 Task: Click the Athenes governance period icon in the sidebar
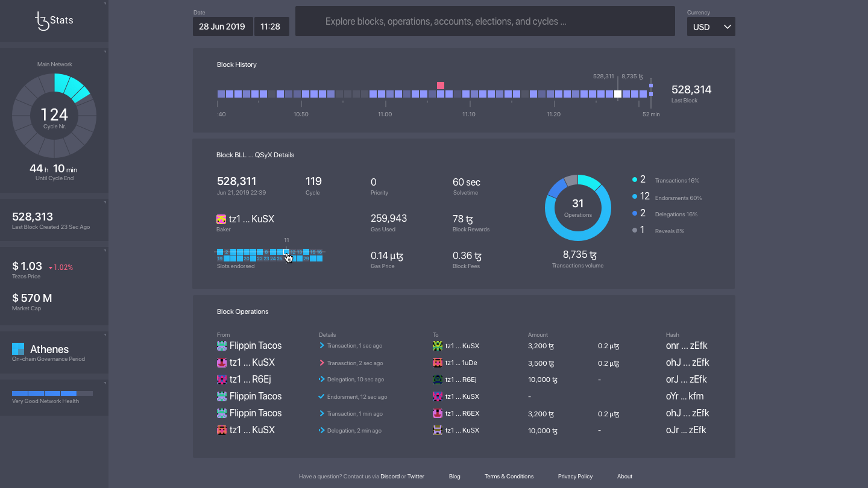17,348
